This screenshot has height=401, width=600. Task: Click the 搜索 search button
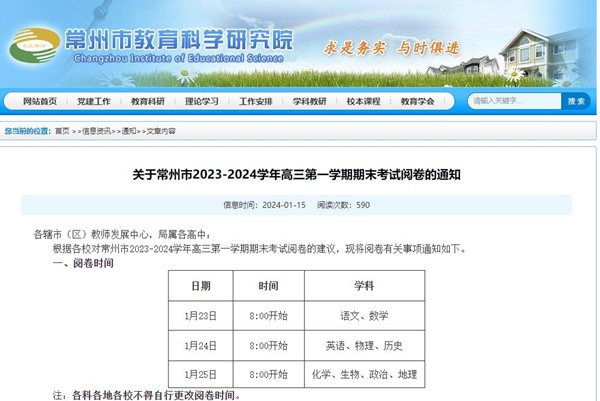576,101
